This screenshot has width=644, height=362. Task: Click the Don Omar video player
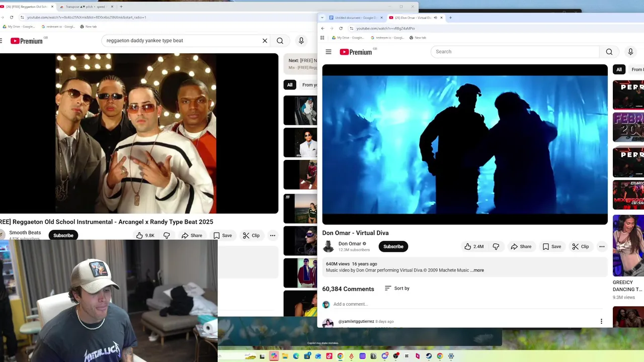[465, 144]
